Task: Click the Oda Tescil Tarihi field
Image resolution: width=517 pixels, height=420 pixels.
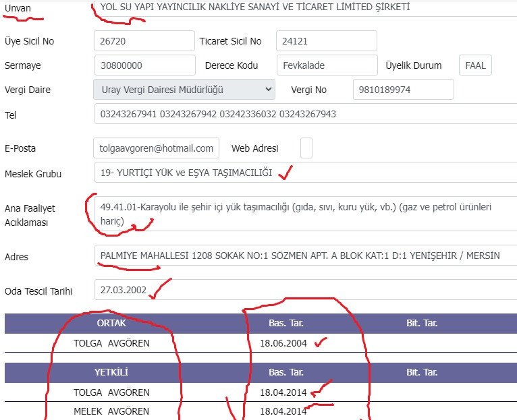Action: pyautogui.click(x=306, y=290)
